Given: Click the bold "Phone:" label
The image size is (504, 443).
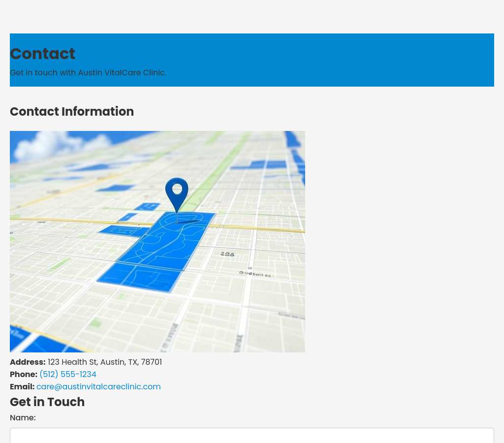Looking at the screenshot, I should tap(24, 375).
